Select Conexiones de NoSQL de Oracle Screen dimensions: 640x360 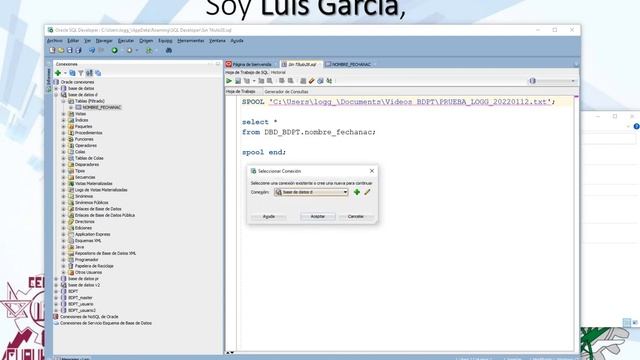click(x=89, y=317)
